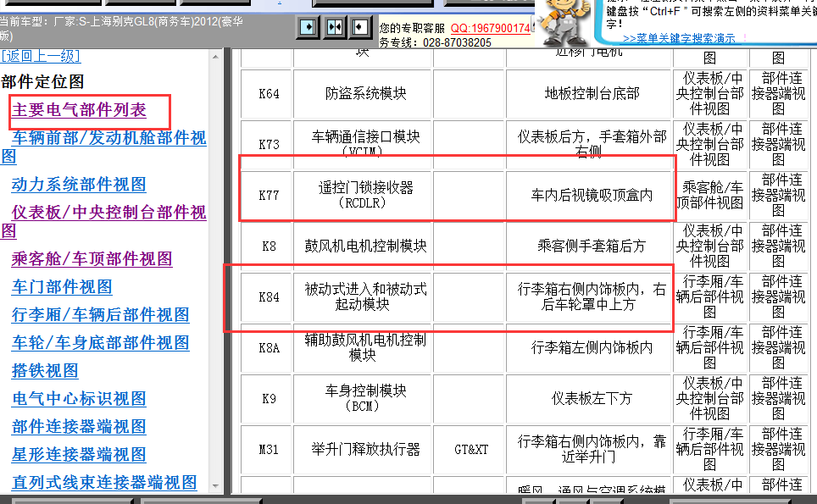Open 行李厢/车辆后部件视图 in K84 row

coord(710,296)
